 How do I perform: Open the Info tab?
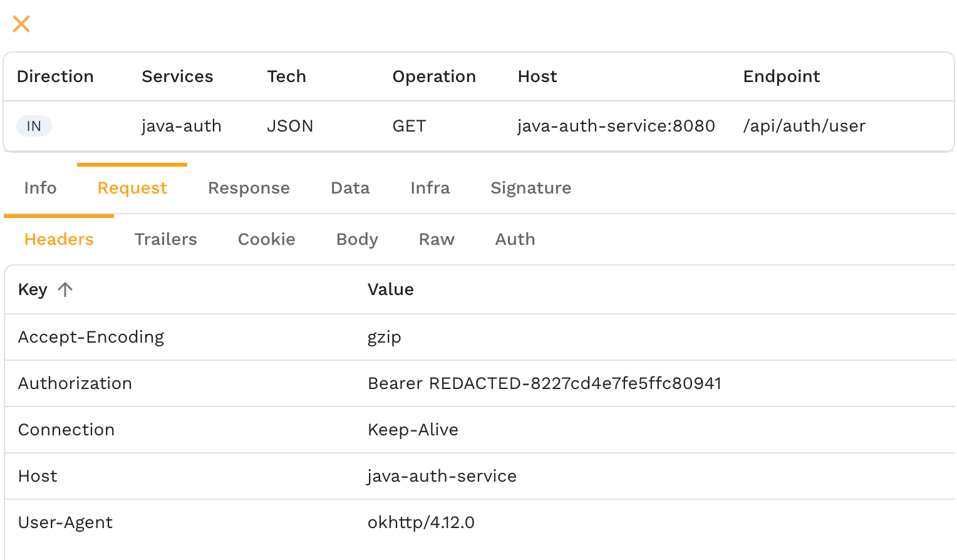pyautogui.click(x=40, y=188)
